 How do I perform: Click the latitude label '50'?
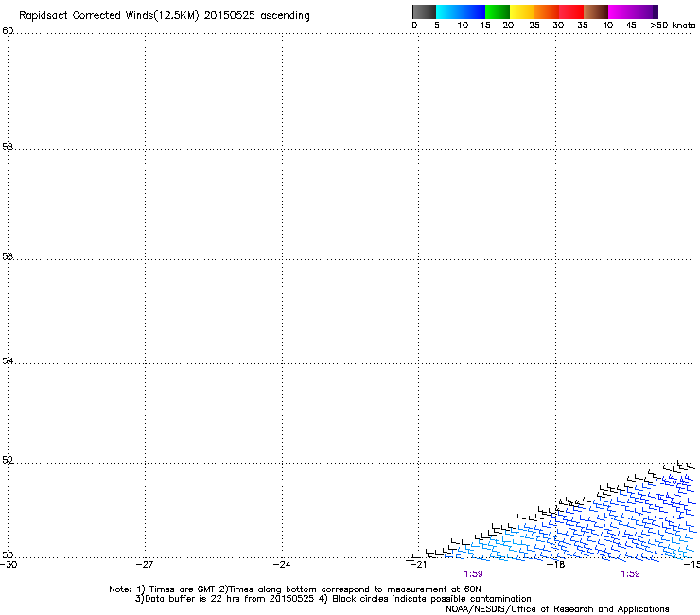point(8,555)
